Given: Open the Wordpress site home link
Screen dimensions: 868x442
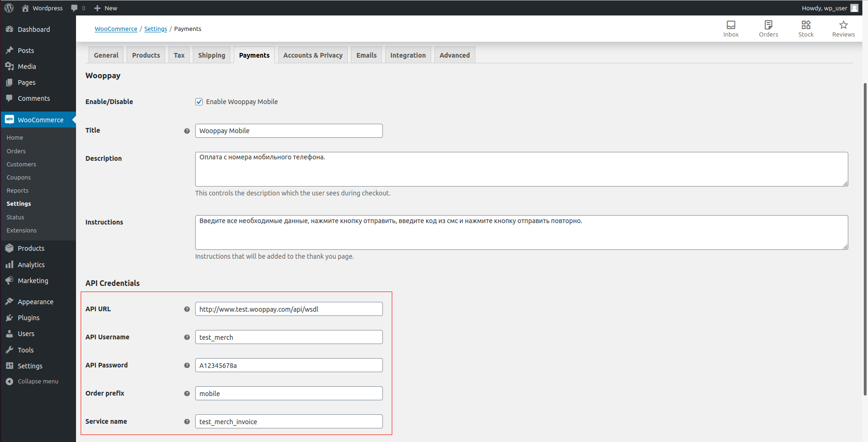Looking at the screenshot, I should (x=42, y=8).
